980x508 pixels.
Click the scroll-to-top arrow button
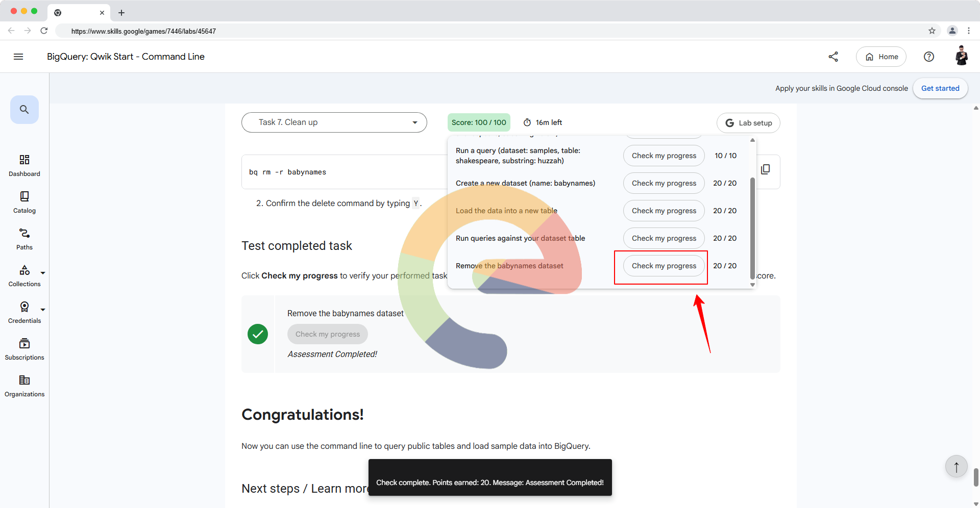pyautogui.click(x=957, y=467)
